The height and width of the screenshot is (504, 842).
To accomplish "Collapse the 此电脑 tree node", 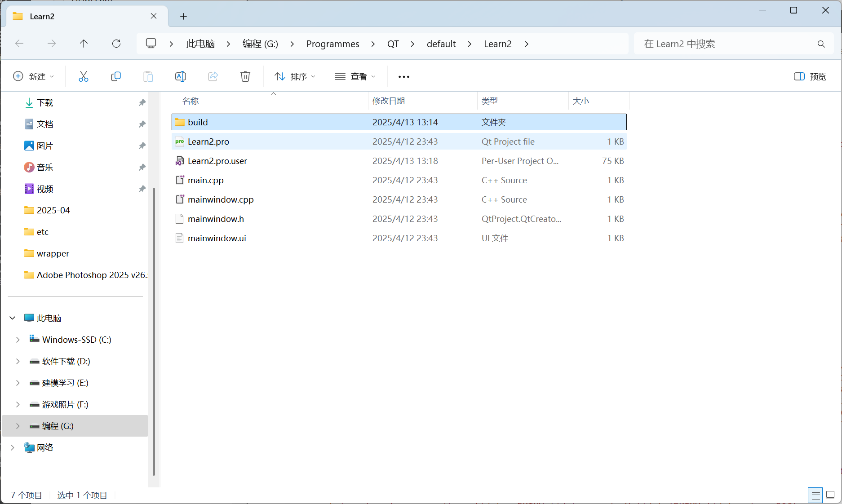I will (13, 318).
